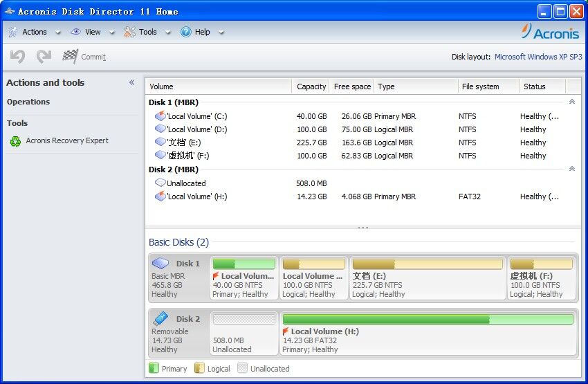Collapse the Disk 1 (MBR) volume group

click(572, 102)
